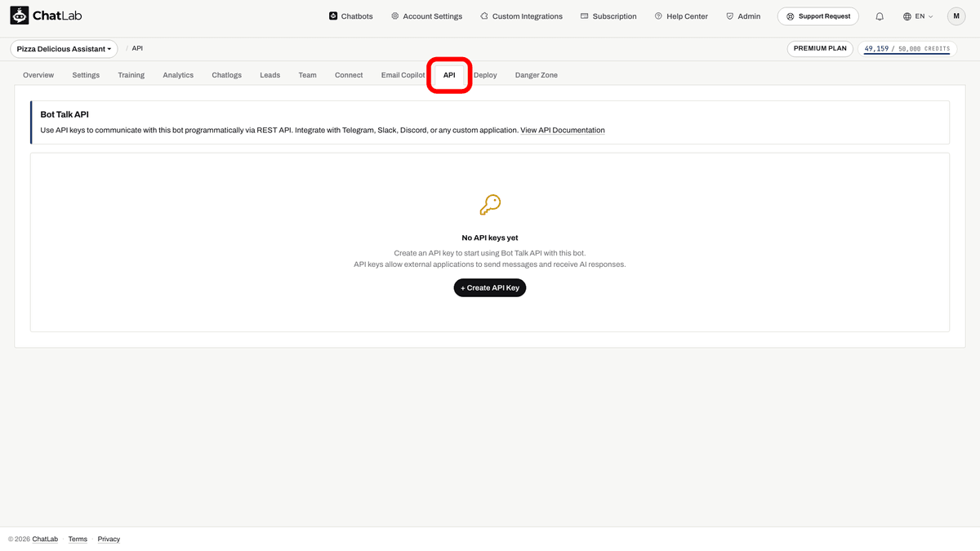Click the Help Center question mark icon

click(658, 16)
